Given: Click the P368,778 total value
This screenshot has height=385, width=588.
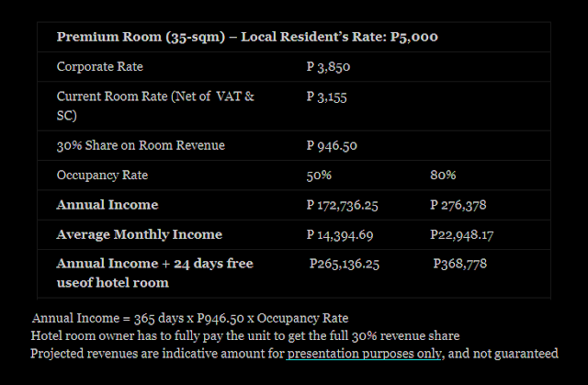Looking at the screenshot, I should click(459, 264).
